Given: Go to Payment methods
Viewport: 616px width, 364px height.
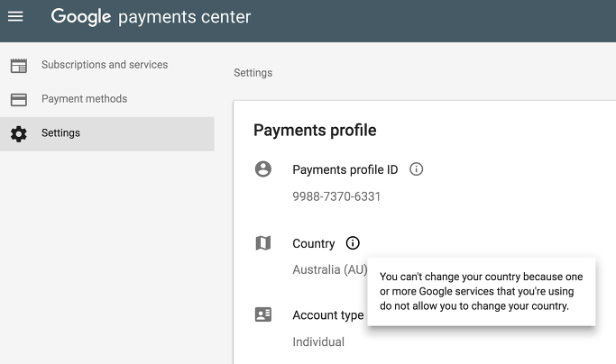Looking at the screenshot, I should (x=84, y=99).
